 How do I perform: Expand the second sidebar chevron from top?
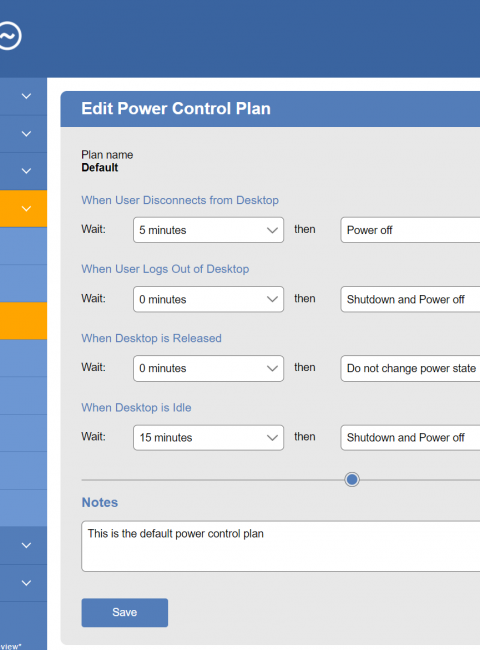[26, 133]
